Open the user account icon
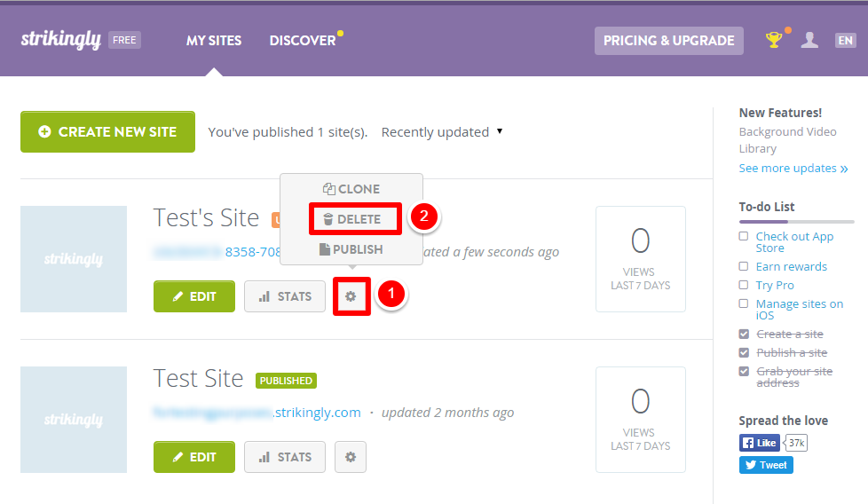The image size is (868, 504). pos(809,40)
